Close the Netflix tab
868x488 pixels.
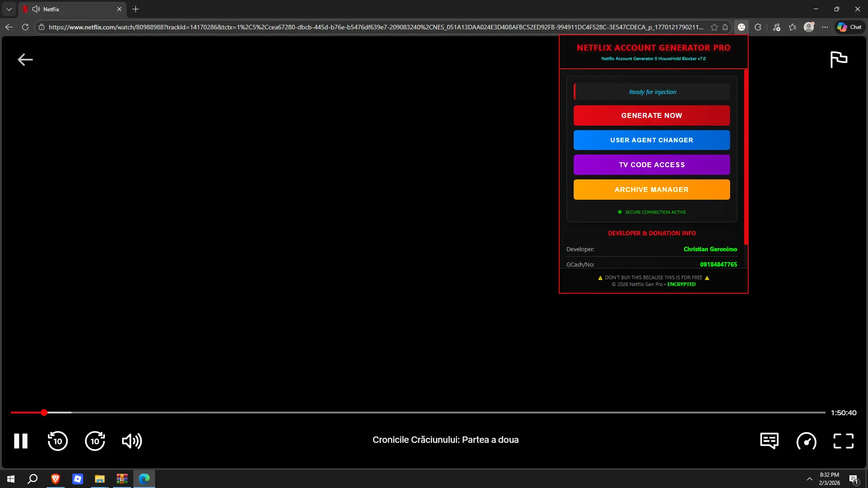119,9
